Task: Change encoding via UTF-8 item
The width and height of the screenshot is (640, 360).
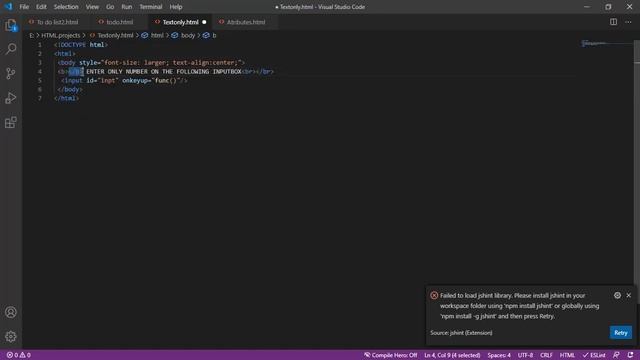Action: pyautogui.click(x=525, y=355)
